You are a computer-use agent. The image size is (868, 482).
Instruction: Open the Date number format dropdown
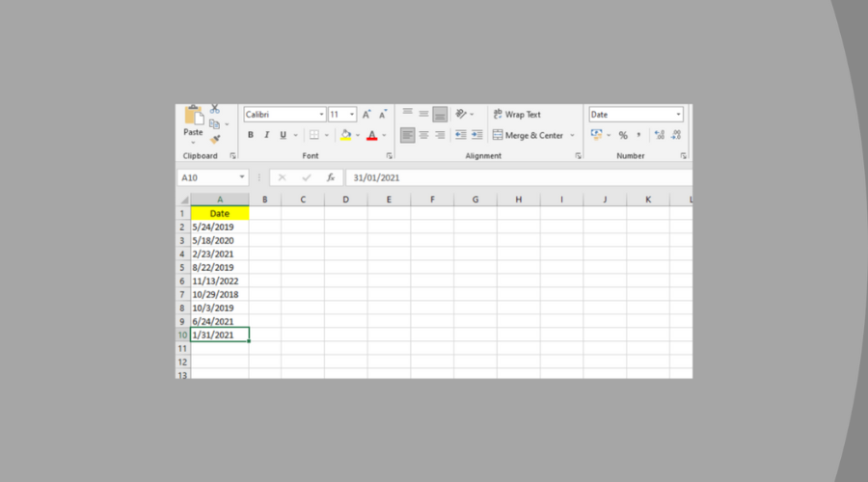[678, 115]
